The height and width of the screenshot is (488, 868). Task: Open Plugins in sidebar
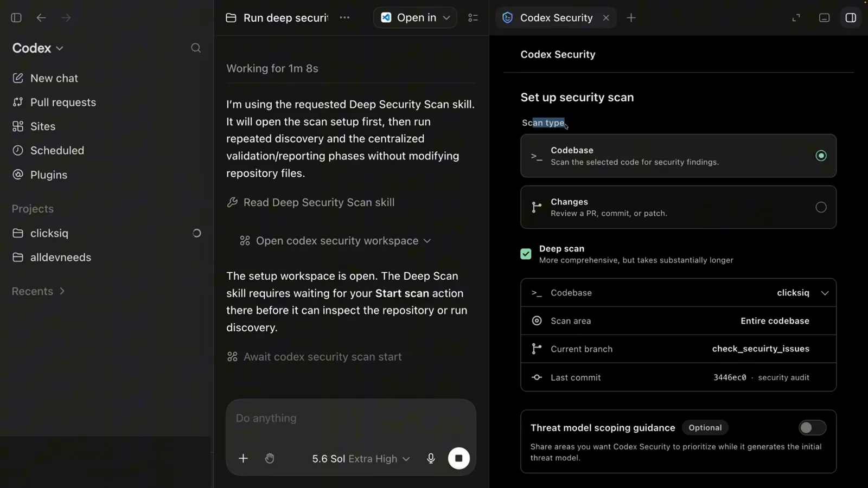(40, 175)
